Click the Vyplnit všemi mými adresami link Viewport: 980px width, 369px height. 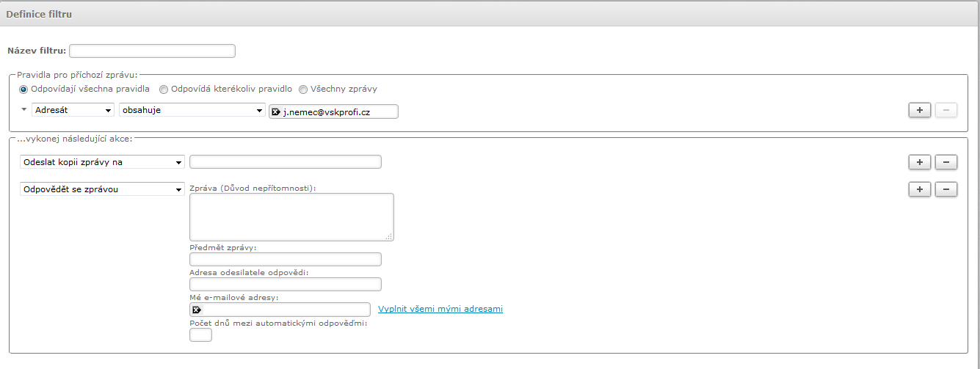[440, 309]
